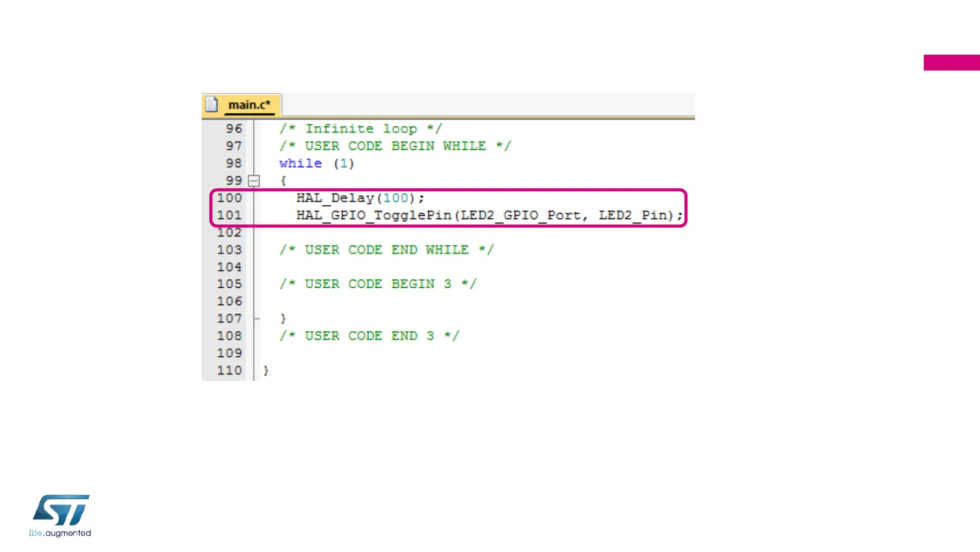Click line number 110 in the gutter
The height and width of the screenshot is (552, 980).
pos(229,371)
